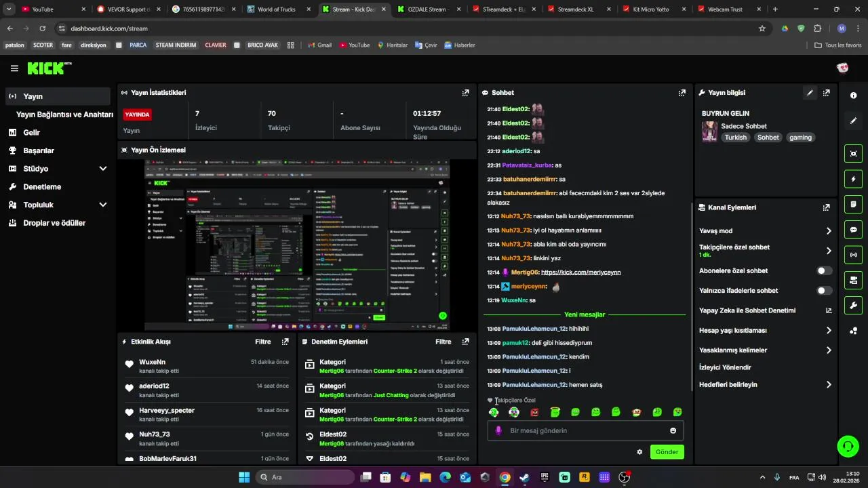This screenshot has height=488, width=868.
Task: Expand the Topluluk sidebar section
Action: click(x=103, y=205)
